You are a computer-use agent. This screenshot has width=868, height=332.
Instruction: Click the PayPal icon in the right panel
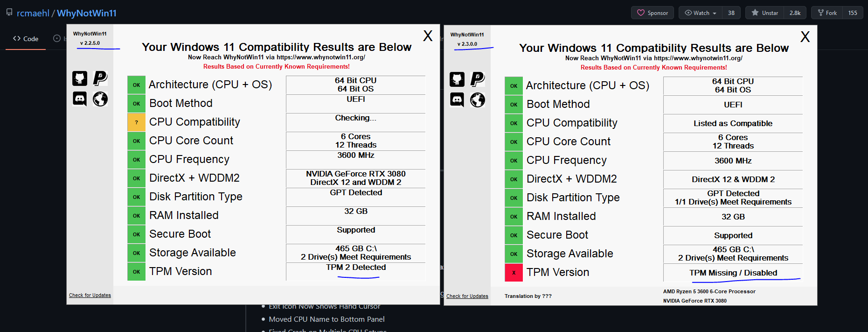477,79
